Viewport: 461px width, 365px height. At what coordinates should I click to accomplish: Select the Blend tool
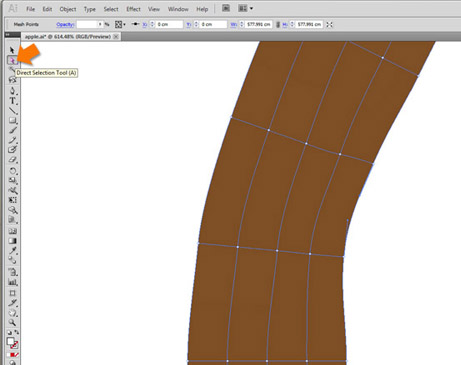pyautogui.click(x=12, y=260)
